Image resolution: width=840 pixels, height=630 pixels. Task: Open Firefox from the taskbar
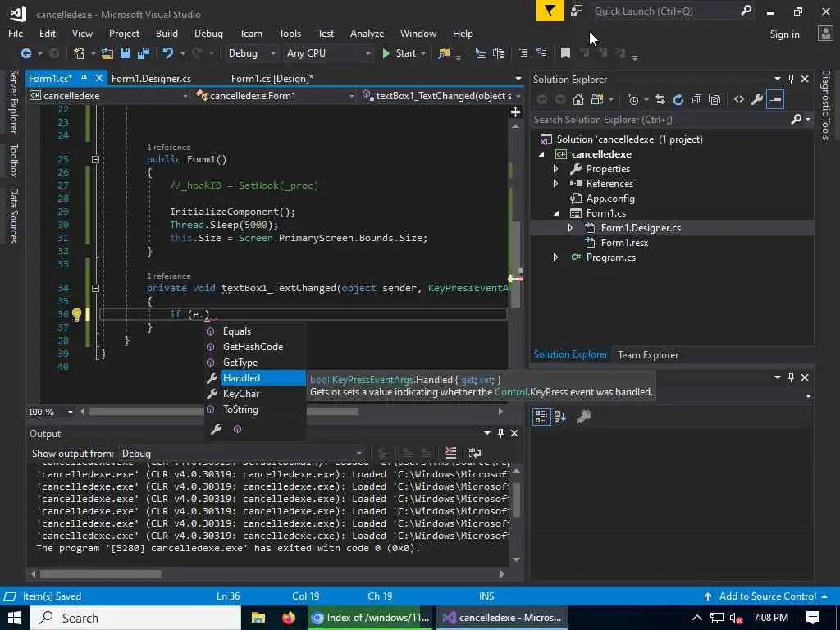[288, 618]
